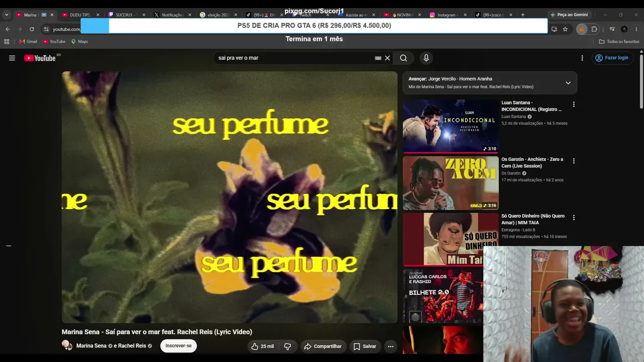Close the Marina Sena YouTube tab
The width and height of the screenshot is (644, 362).
click(x=52, y=15)
